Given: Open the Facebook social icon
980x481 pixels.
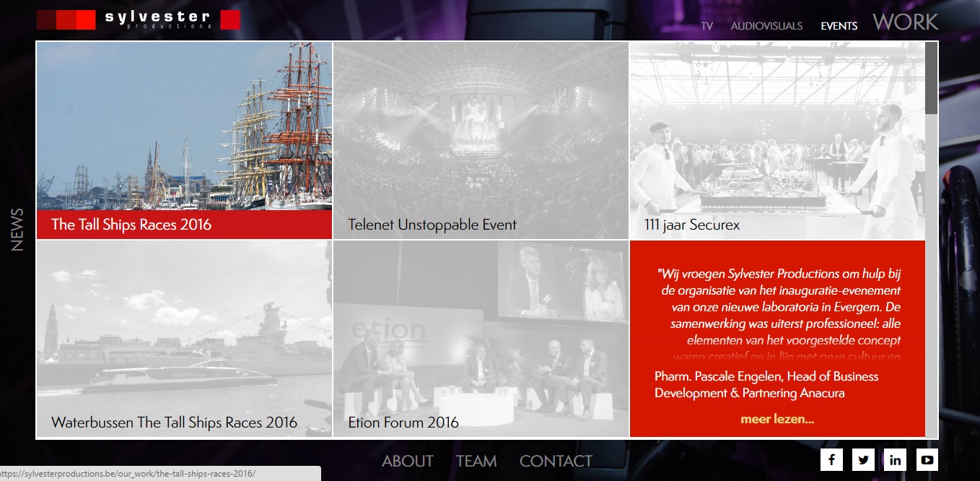Looking at the screenshot, I should 831,459.
